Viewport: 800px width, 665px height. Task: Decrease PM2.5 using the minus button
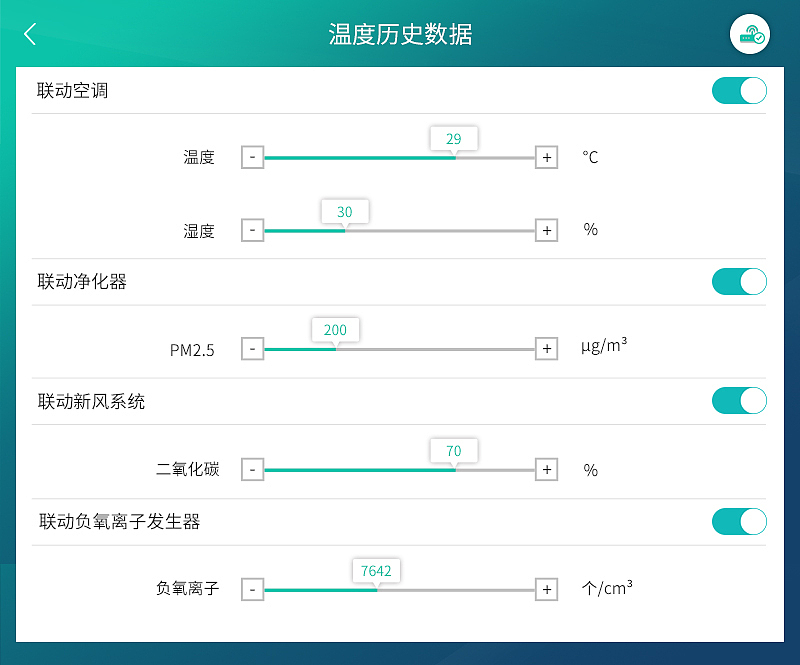coord(252,348)
